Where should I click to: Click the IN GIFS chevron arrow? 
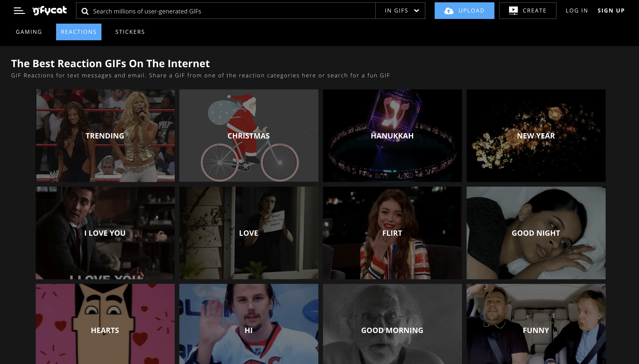(417, 10)
